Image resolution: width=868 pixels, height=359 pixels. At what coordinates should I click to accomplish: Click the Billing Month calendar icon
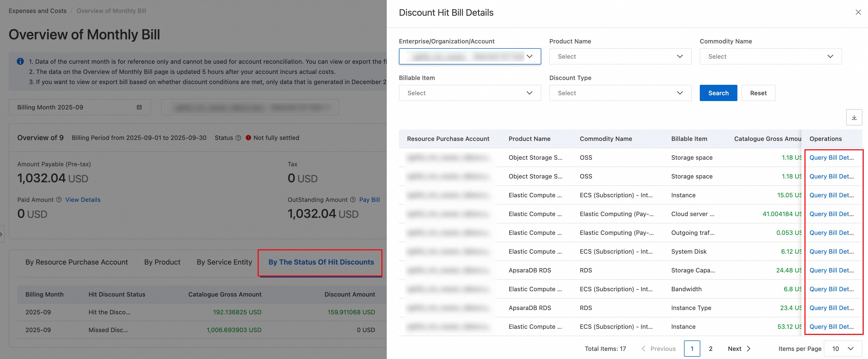pyautogui.click(x=139, y=107)
